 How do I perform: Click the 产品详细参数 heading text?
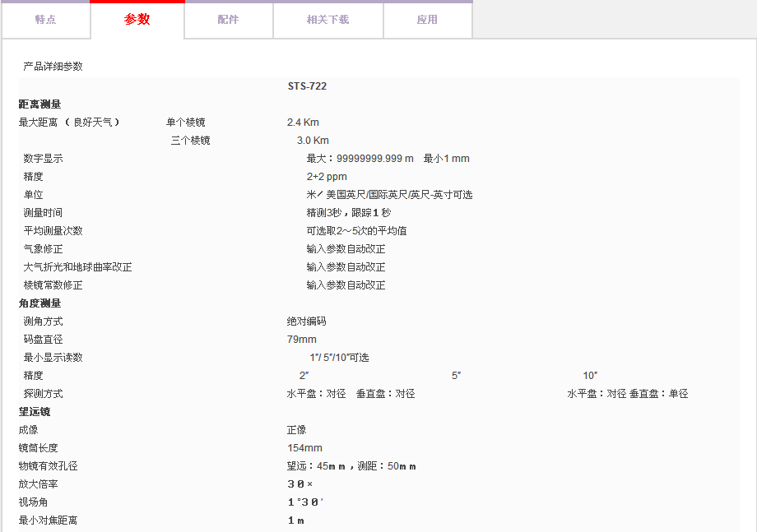tap(53, 67)
